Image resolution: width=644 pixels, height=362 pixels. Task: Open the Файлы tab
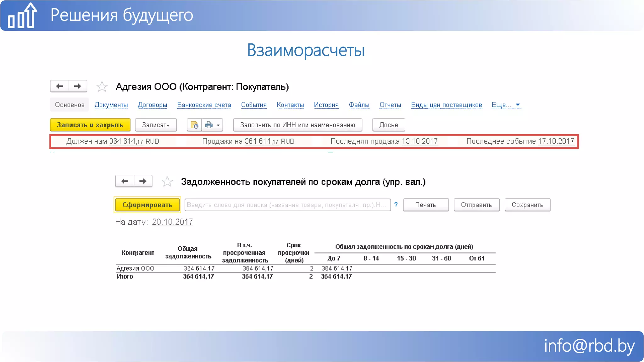359,105
